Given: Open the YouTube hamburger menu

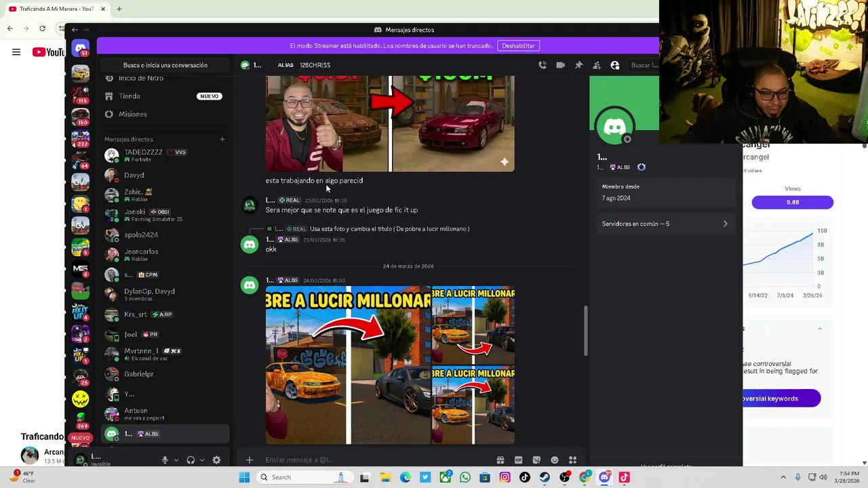Looking at the screenshot, I should point(16,52).
